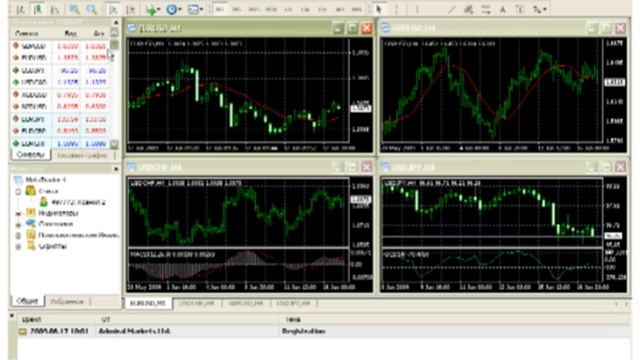Open the indicators list icon
The width and height of the screenshot is (640, 360).
click(151, 9)
